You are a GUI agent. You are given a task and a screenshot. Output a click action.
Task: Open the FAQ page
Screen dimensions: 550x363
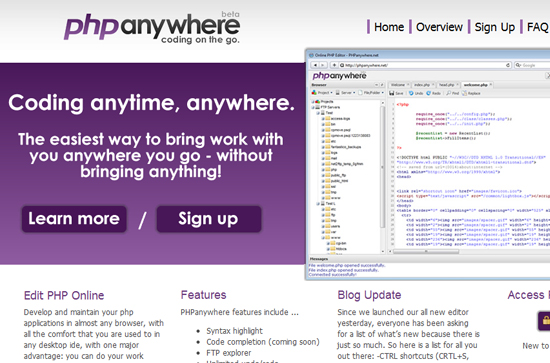538,27
